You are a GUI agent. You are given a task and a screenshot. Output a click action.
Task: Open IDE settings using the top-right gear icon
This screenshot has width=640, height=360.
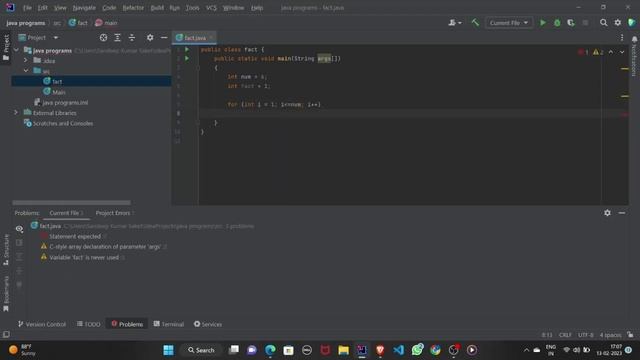pyautogui.click(x=618, y=23)
